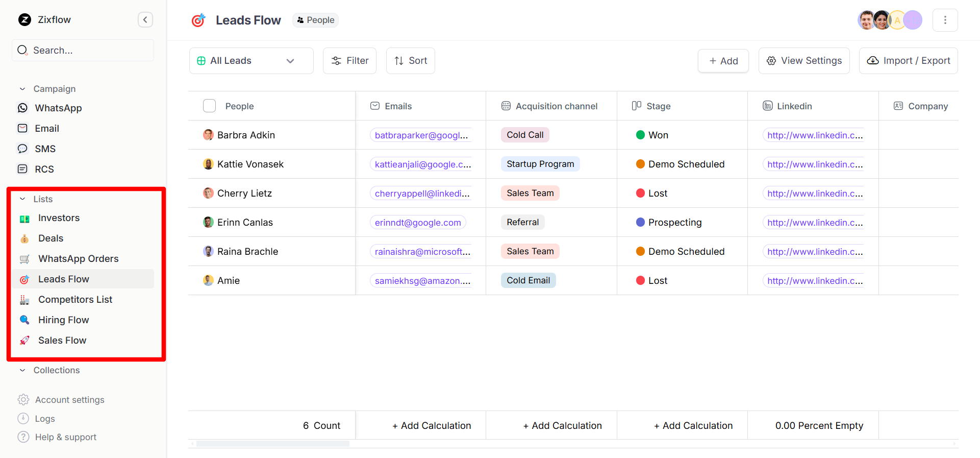This screenshot has height=458, width=980.
Task: Open the RCS message icon
Action: point(22,169)
